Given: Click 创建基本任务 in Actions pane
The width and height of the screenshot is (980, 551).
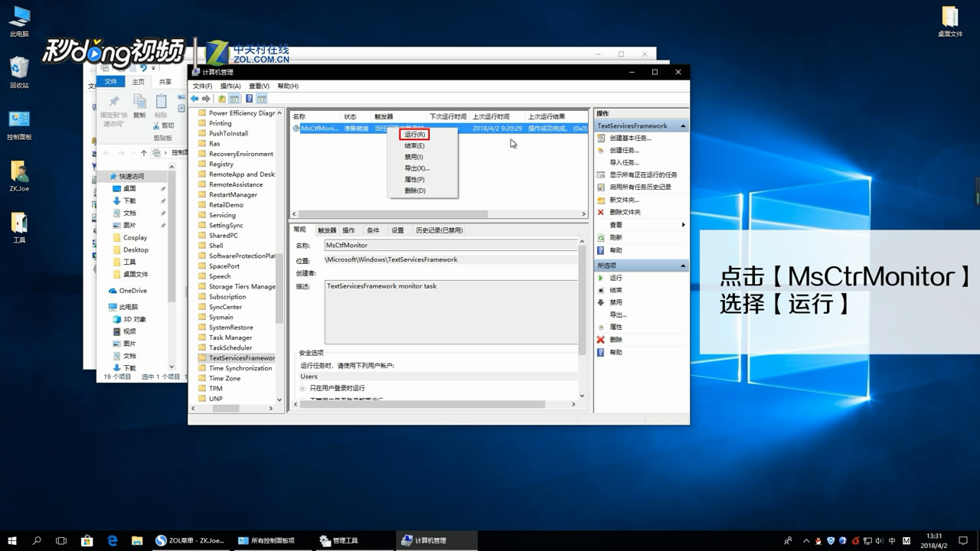Looking at the screenshot, I should pos(630,138).
